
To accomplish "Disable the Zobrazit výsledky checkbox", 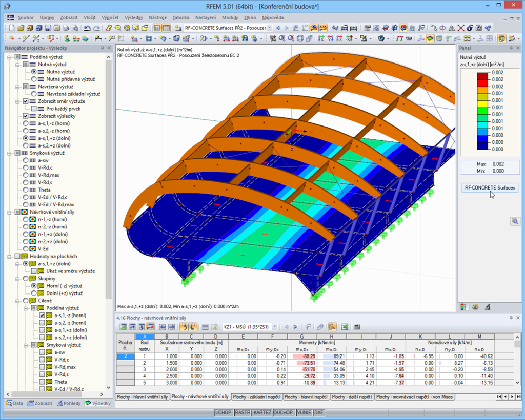I will coord(25,116).
